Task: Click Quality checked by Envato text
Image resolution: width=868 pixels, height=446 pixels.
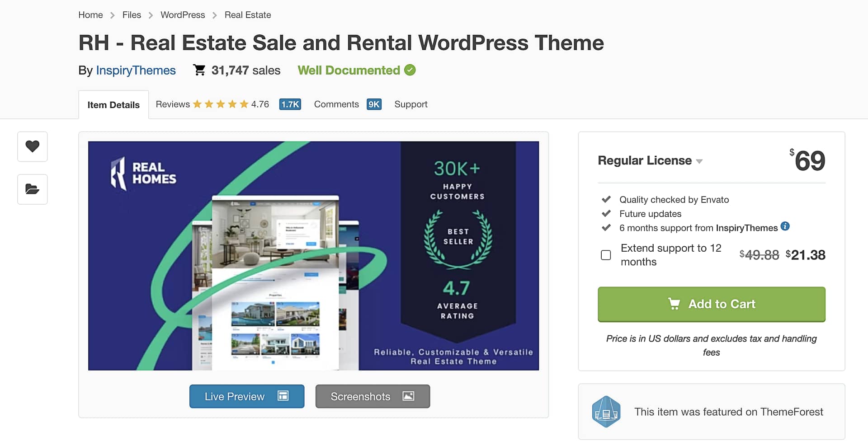Action: point(674,200)
